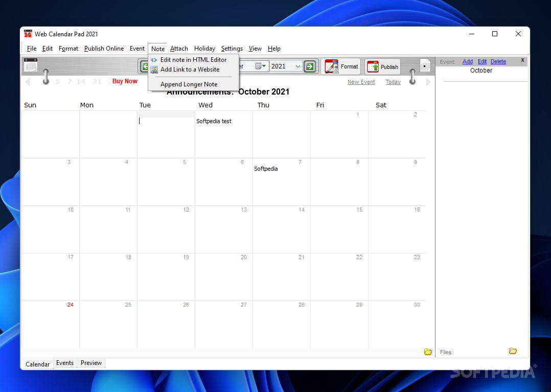Select the October 30 day cell
The width and height of the screenshot is (551, 392).
point(397,324)
